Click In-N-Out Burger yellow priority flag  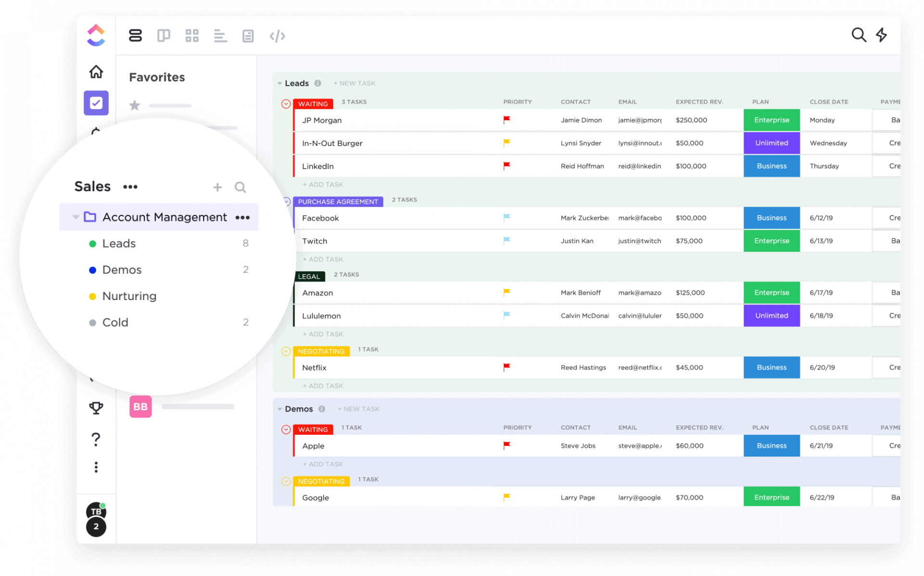point(507,143)
